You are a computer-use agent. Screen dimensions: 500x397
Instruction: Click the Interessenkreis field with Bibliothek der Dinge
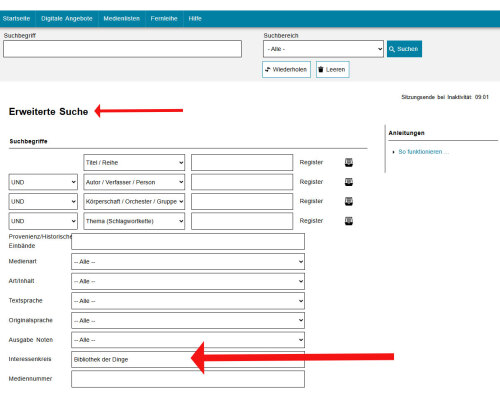[188, 359]
